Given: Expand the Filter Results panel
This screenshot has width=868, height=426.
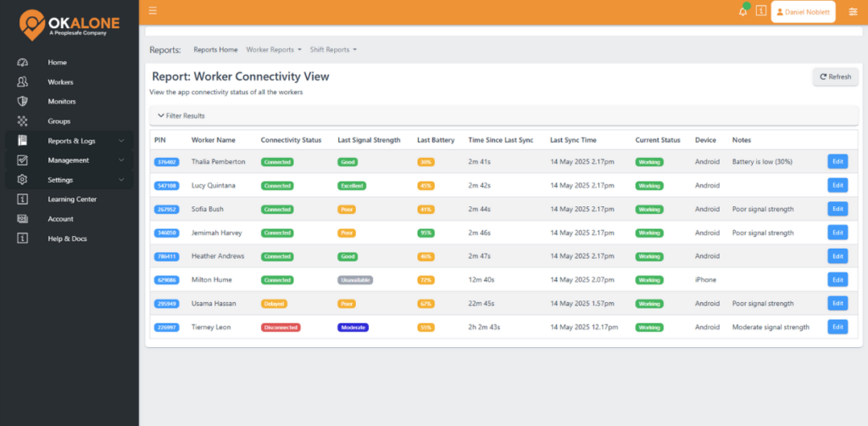Looking at the screenshot, I should pos(181,115).
